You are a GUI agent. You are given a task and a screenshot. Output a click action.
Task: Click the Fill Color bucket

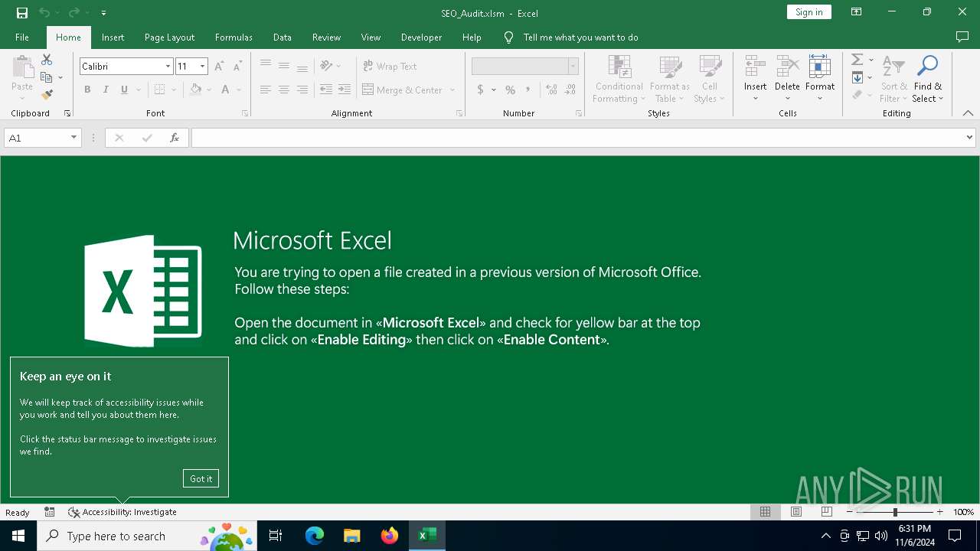tap(196, 90)
